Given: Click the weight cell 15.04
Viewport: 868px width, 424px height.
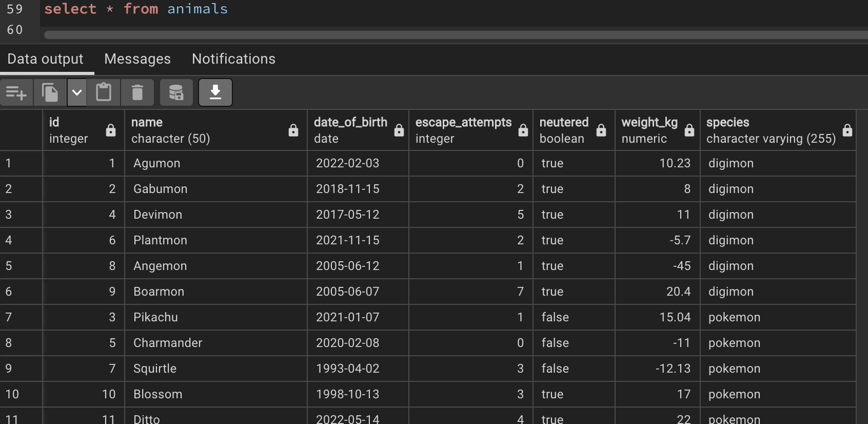Looking at the screenshot, I should [x=658, y=317].
